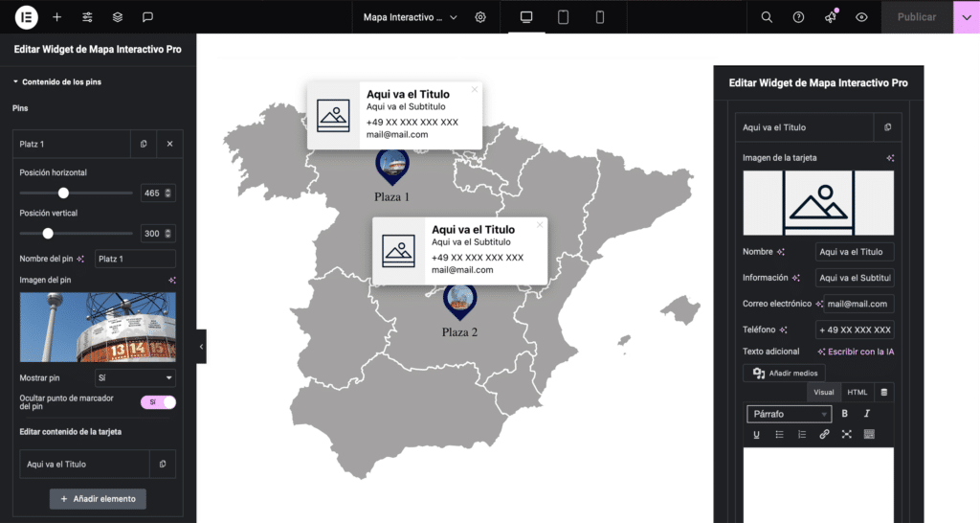Click 'Escribir con la IA' link

[x=856, y=352]
